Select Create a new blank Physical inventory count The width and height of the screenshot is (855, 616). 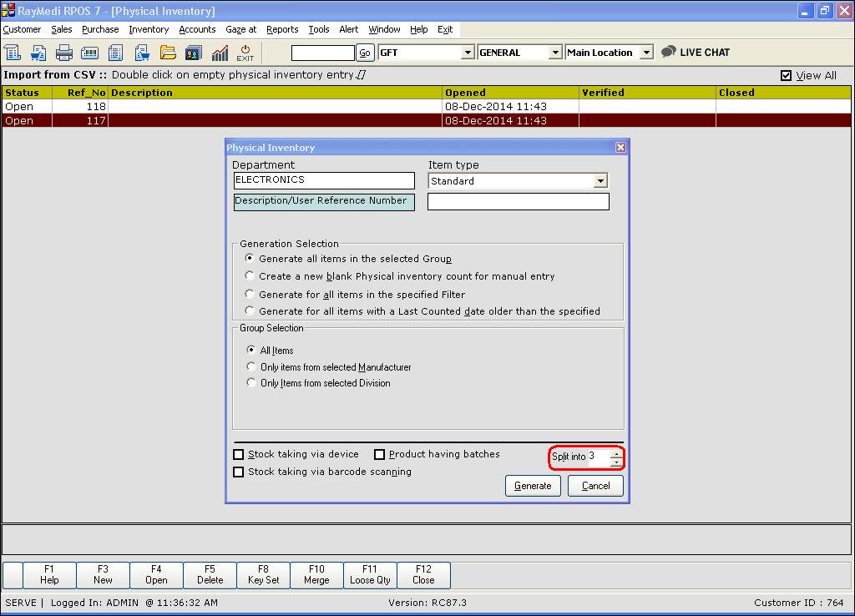click(x=249, y=275)
